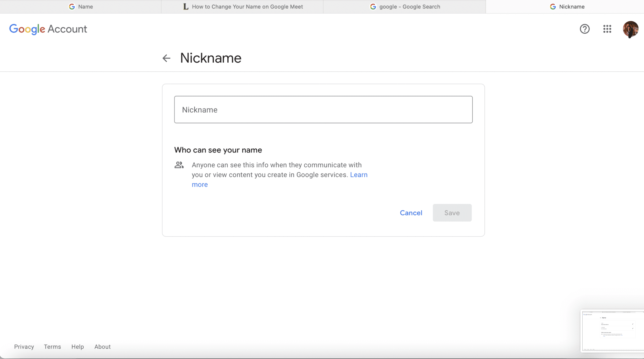Click the About footer link
This screenshot has height=359, width=644.
tap(103, 347)
